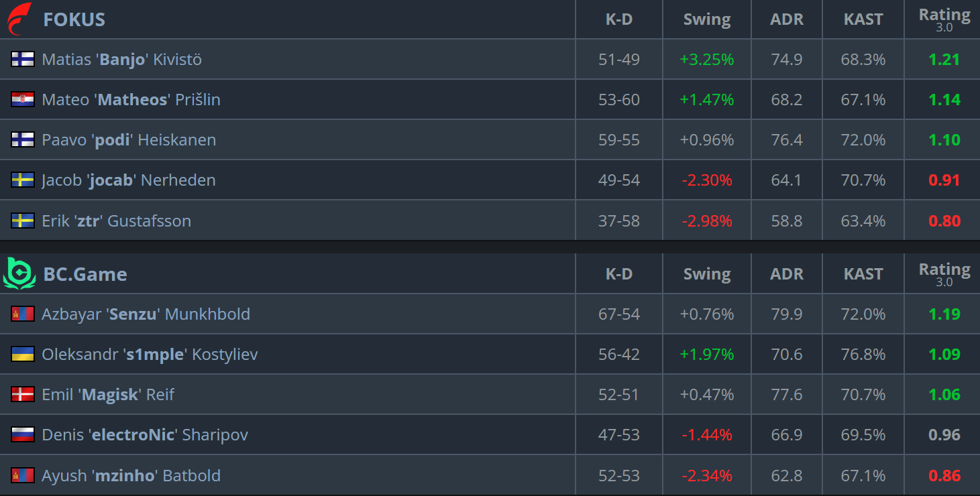Viewport: 980px width, 496px height.
Task: Click the FOKUS table Swing column header
Action: coord(707,19)
